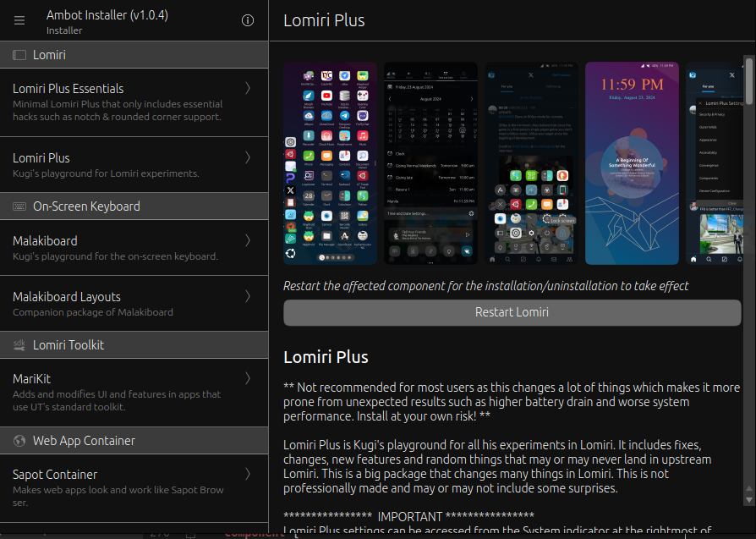The width and height of the screenshot is (756, 539).
Task: Open the Lomiri Plus Essentials entry
Action: 134,102
